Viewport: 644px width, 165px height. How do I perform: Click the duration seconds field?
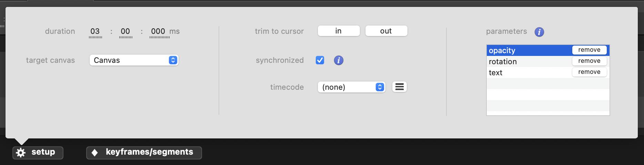pos(125,31)
